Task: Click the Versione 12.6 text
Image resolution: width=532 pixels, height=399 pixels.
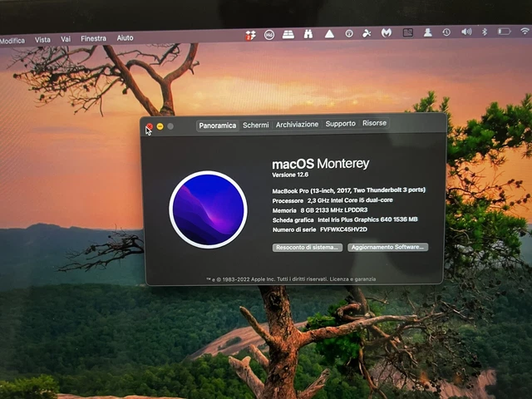Action: pyautogui.click(x=290, y=175)
